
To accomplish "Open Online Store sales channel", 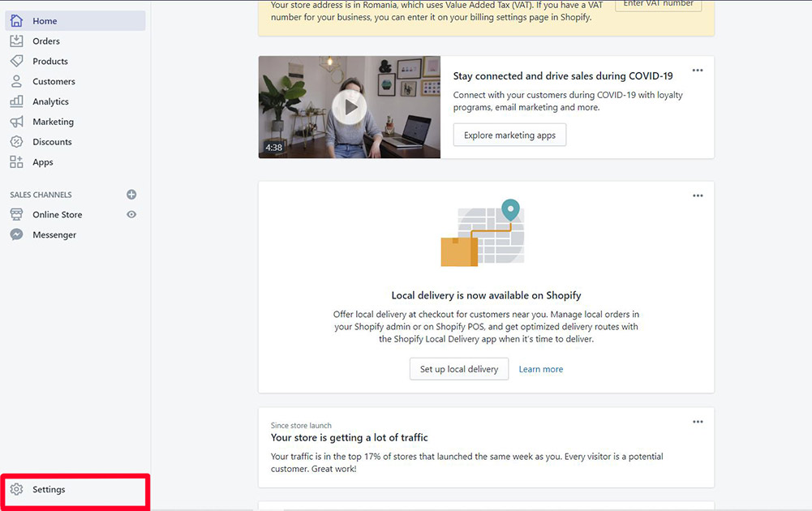I will [x=58, y=214].
